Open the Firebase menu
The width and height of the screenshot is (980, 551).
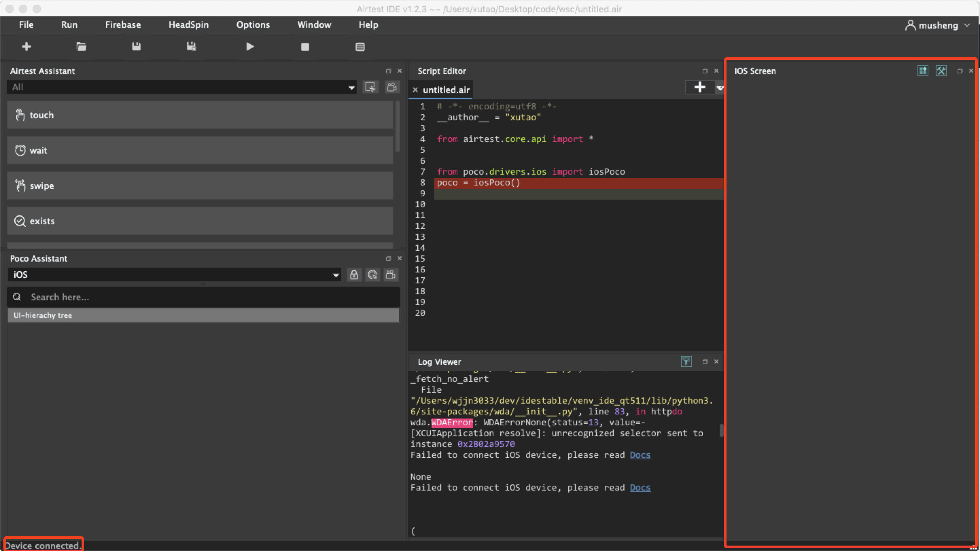(x=123, y=25)
